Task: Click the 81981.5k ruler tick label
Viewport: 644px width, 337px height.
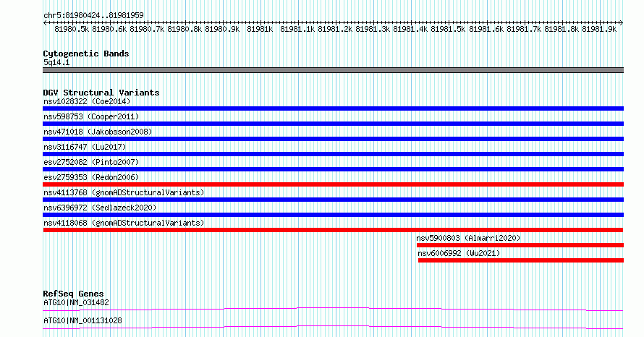Action: coord(448,29)
